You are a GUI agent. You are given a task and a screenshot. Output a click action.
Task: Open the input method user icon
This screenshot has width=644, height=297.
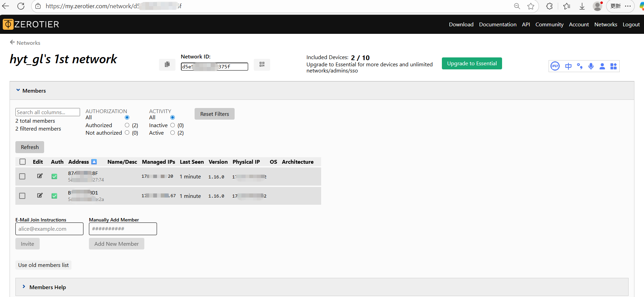(602, 66)
